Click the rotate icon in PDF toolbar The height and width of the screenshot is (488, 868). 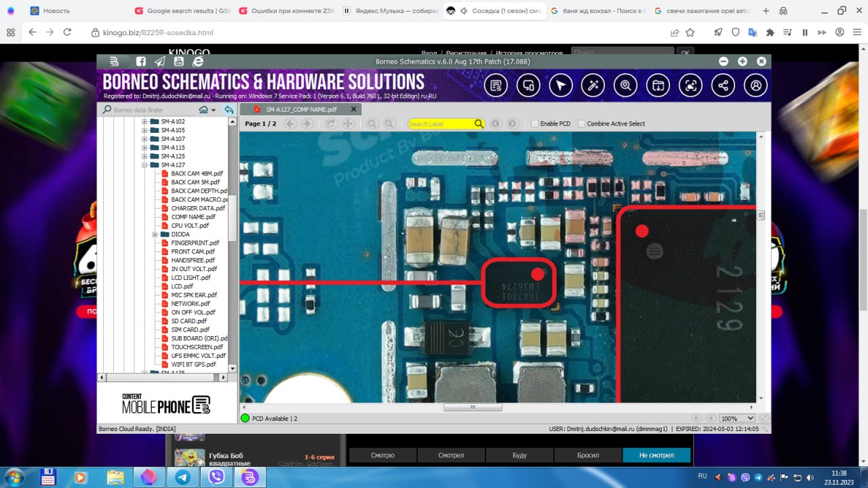(x=332, y=124)
